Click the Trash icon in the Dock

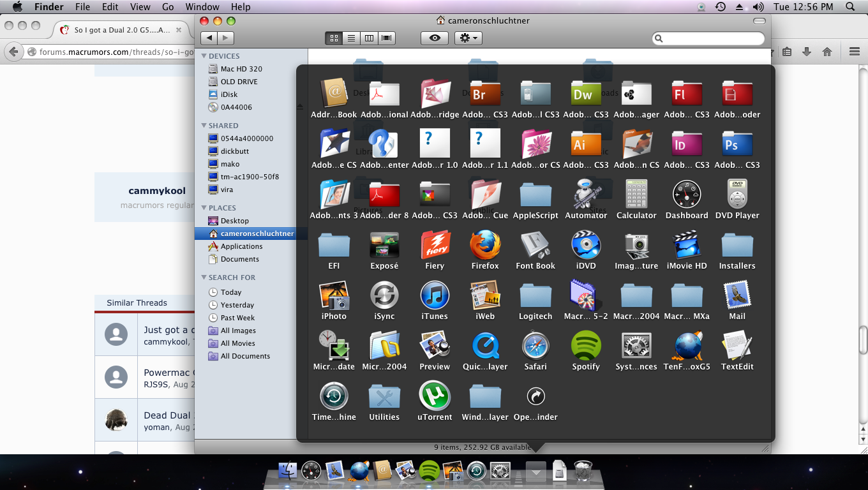[583, 471]
